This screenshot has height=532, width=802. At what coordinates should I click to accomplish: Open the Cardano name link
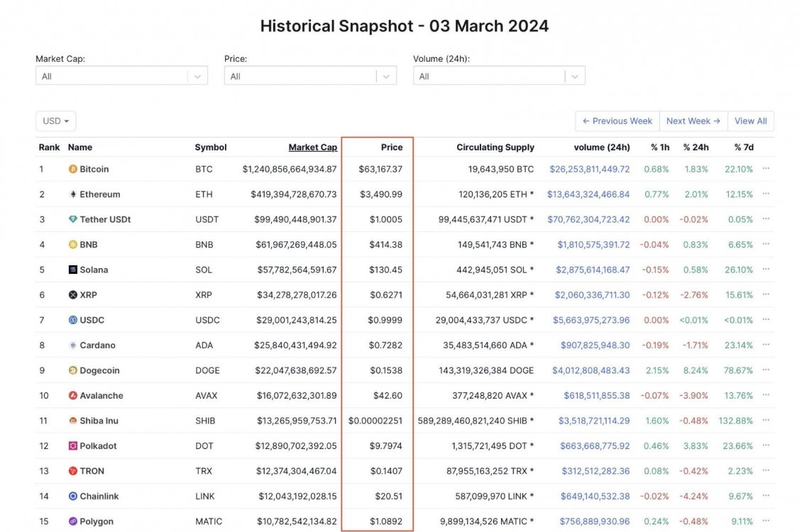tap(97, 345)
